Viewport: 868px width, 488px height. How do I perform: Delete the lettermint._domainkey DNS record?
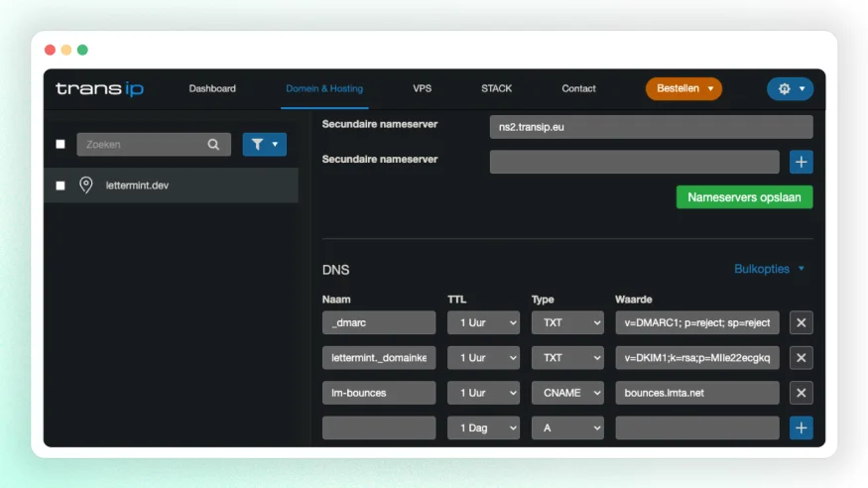tap(801, 358)
